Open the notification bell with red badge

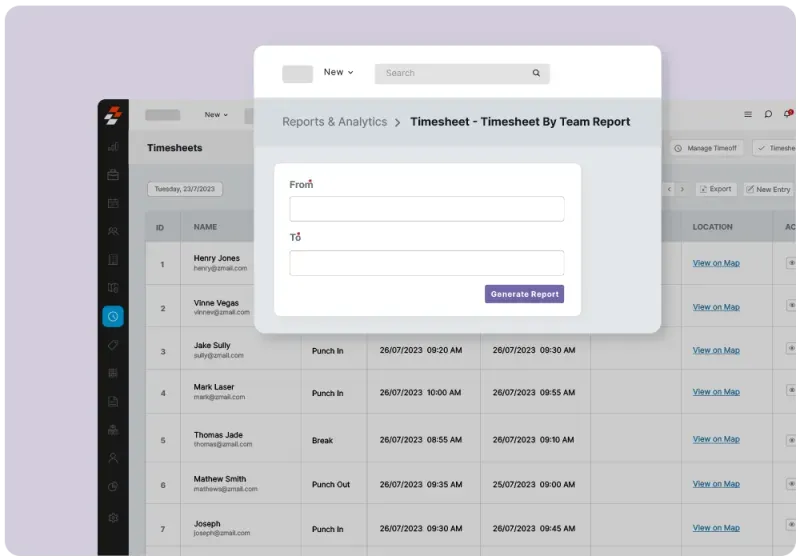click(788, 114)
